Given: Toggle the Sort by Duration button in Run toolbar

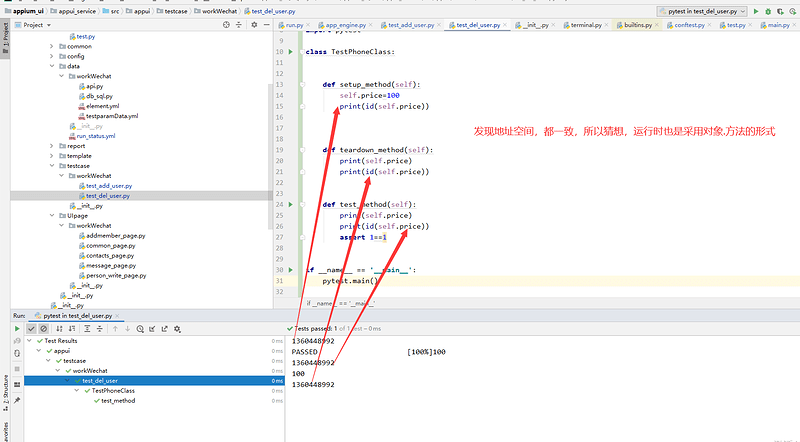Looking at the screenshot, I should tap(72, 329).
